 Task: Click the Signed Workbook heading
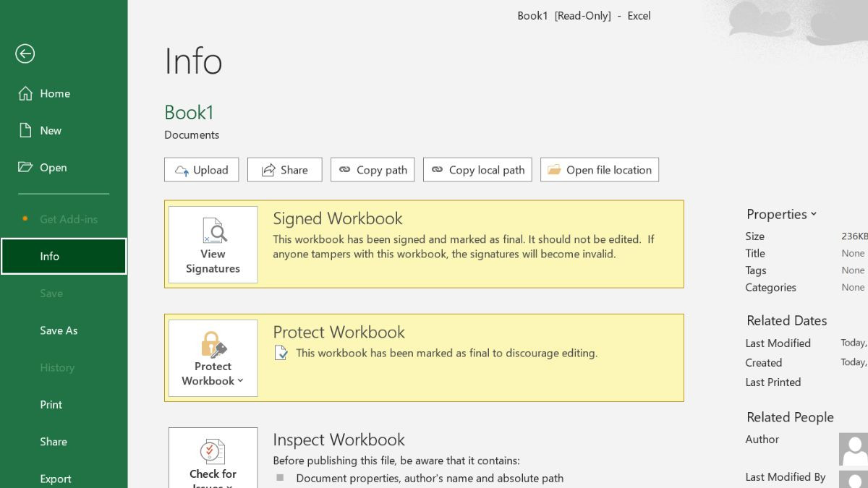[337, 218]
